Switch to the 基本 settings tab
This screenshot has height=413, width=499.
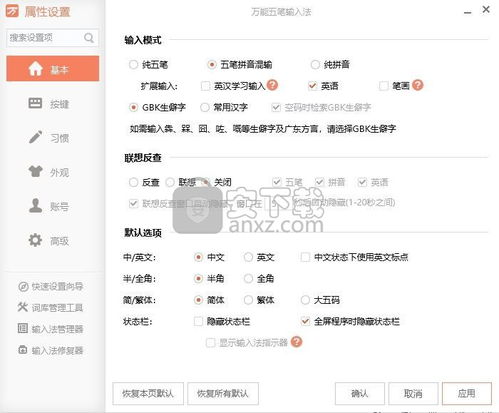coord(53,69)
